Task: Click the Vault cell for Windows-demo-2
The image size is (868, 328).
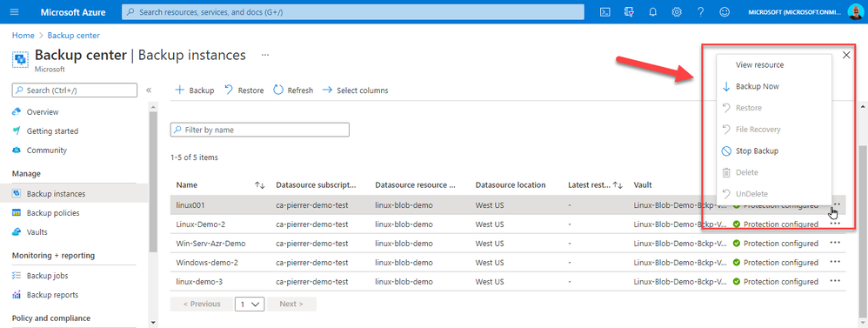Action: 680,262
